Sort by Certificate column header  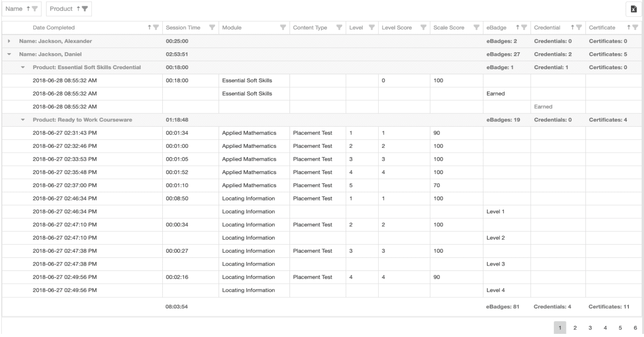603,28
